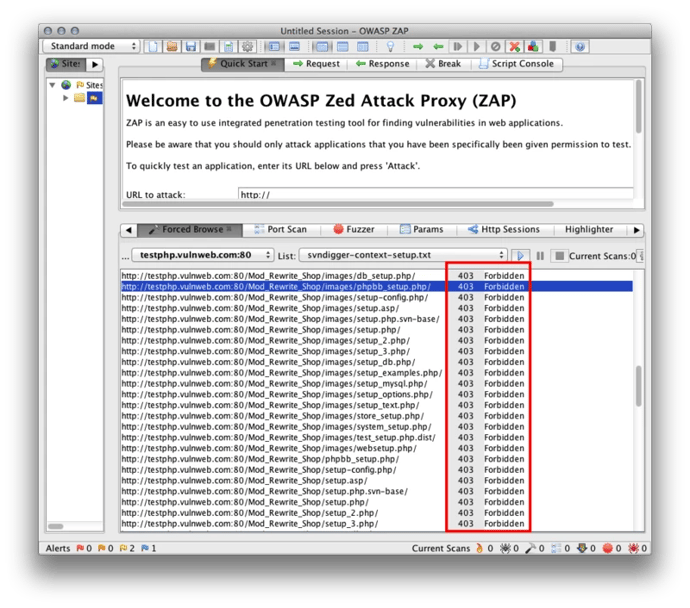Viewport: 690px width, 608px height.
Task: Click the light bulb icon in toolbar
Action: [x=390, y=46]
